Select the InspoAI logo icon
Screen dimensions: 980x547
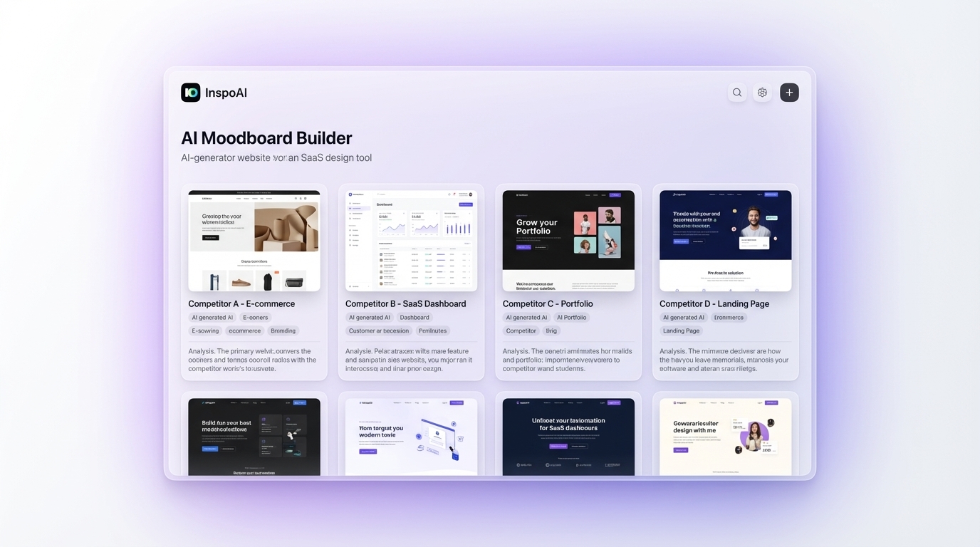pos(190,92)
